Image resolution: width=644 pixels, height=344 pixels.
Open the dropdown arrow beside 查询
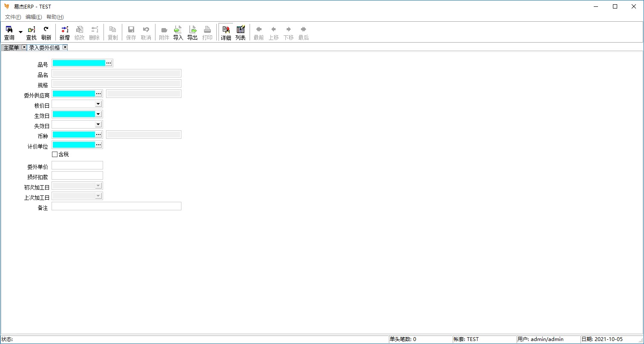click(x=20, y=32)
